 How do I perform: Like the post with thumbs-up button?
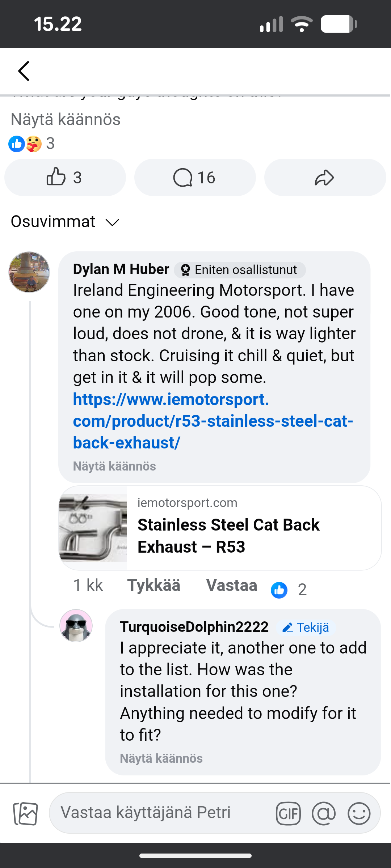click(x=65, y=178)
